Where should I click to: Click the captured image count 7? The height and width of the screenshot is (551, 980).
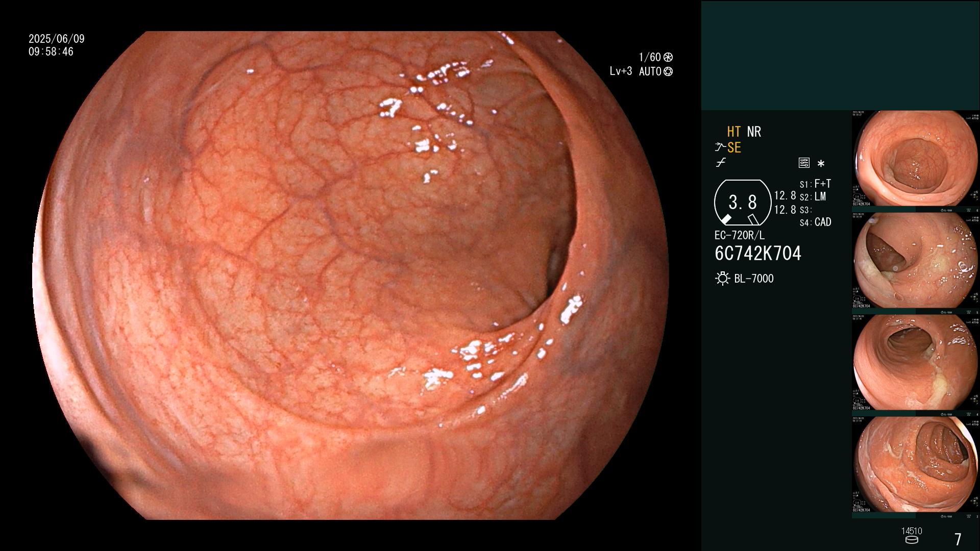(958, 539)
